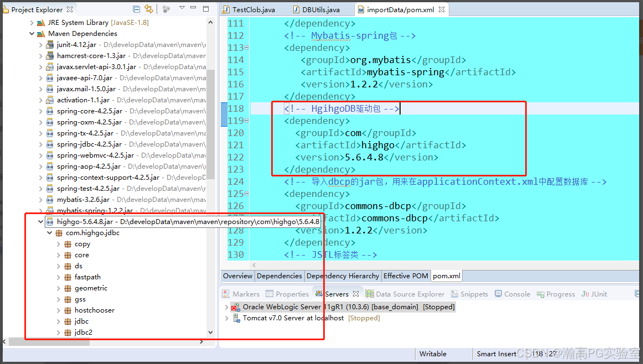Toggle Link with Editor icon
643x364 pixels.
(x=149, y=9)
